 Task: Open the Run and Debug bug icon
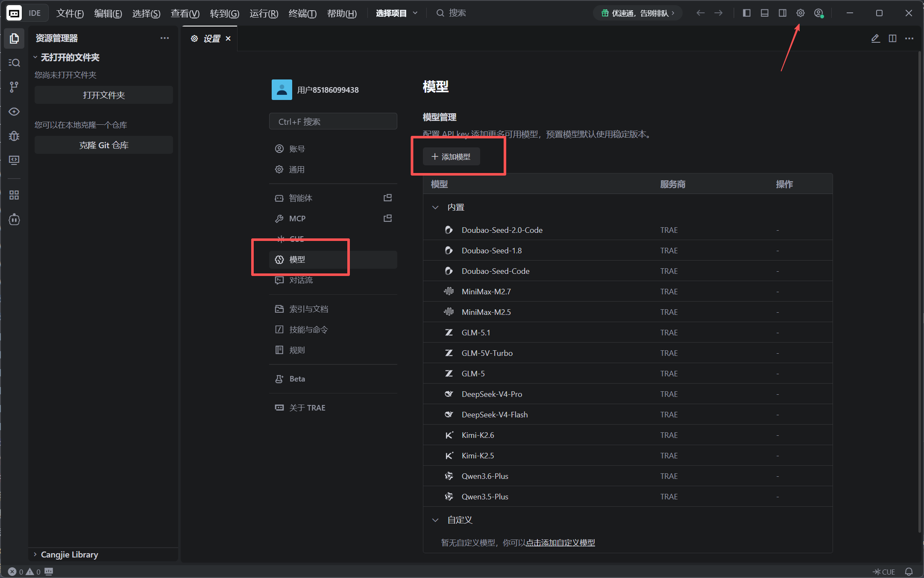(x=14, y=136)
